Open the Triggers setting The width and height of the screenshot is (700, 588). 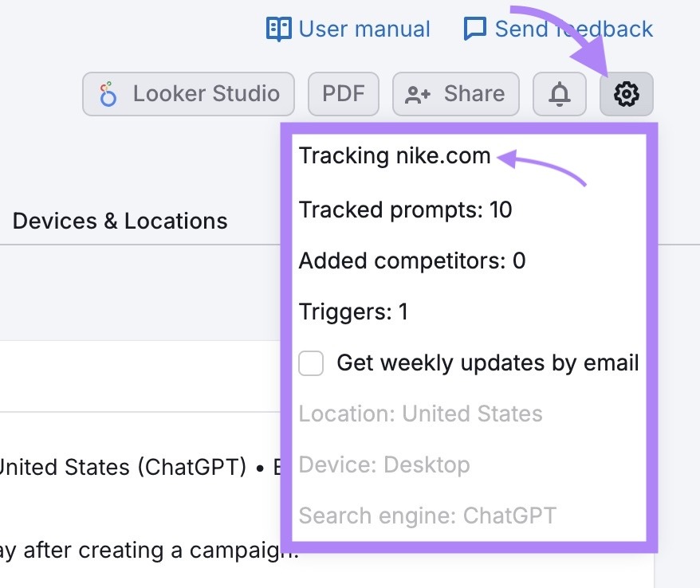(x=352, y=312)
